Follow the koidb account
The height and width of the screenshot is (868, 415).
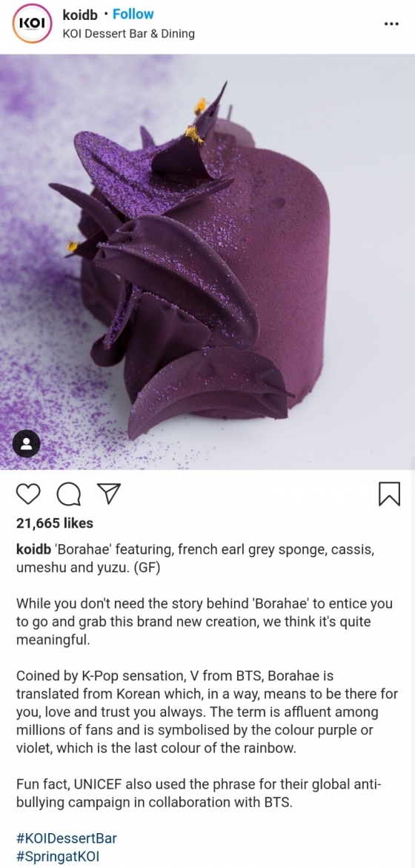(x=133, y=14)
